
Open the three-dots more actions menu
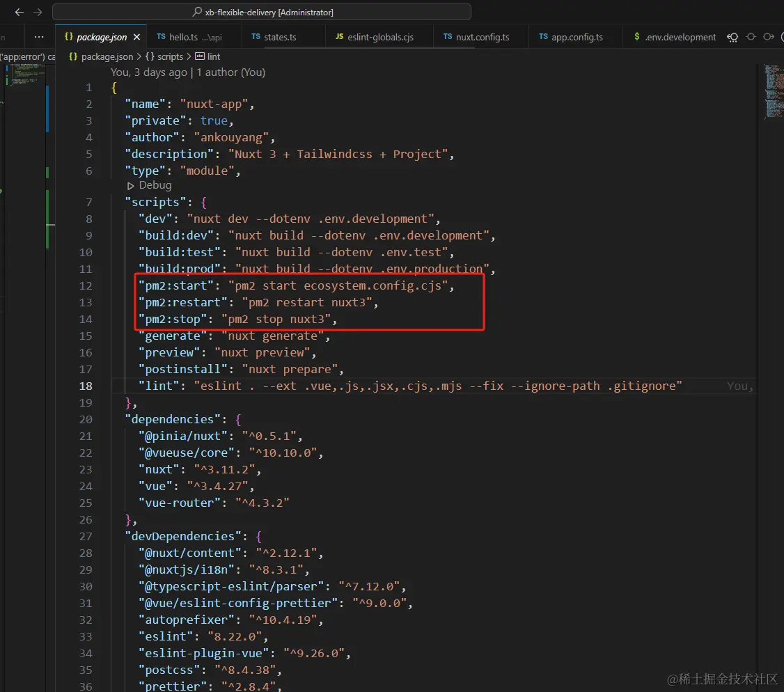click(x=39, y=37)
